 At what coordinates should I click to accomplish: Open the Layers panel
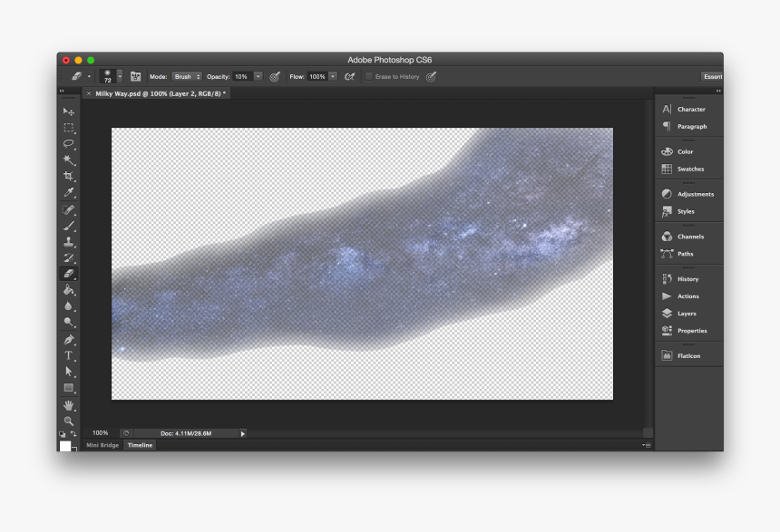click(x=682, y=313)
